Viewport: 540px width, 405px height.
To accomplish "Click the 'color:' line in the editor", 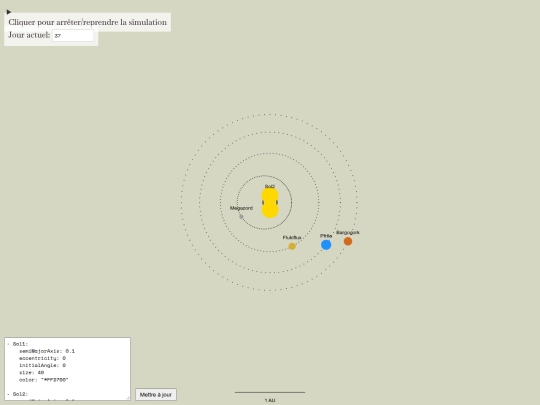I will click(44, 380).
